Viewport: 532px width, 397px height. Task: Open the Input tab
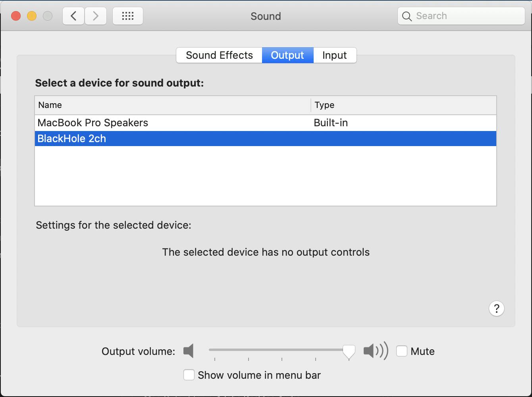point(334,55)
